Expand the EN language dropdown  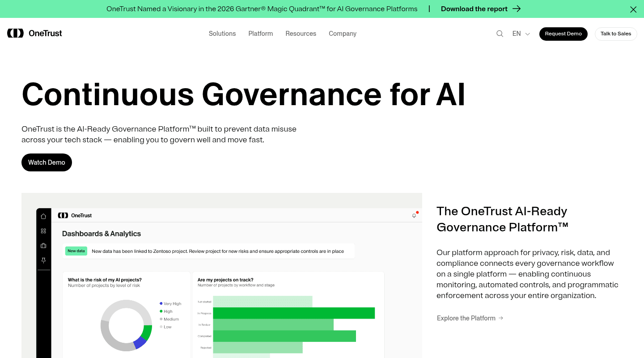click(x=521, y=34)
